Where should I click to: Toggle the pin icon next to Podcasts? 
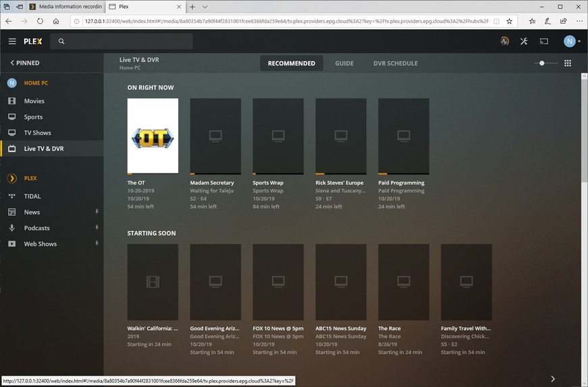click(x=97, y=227)
